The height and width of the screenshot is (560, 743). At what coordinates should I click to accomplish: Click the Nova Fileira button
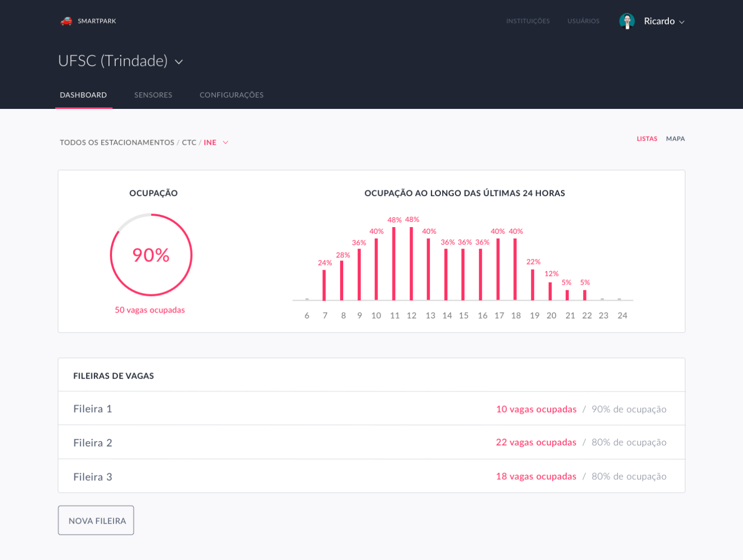click(x=96, y=520)
